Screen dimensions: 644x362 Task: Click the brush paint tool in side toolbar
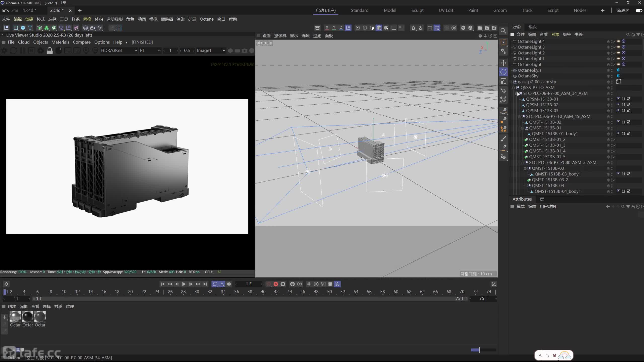pos(503,139)
